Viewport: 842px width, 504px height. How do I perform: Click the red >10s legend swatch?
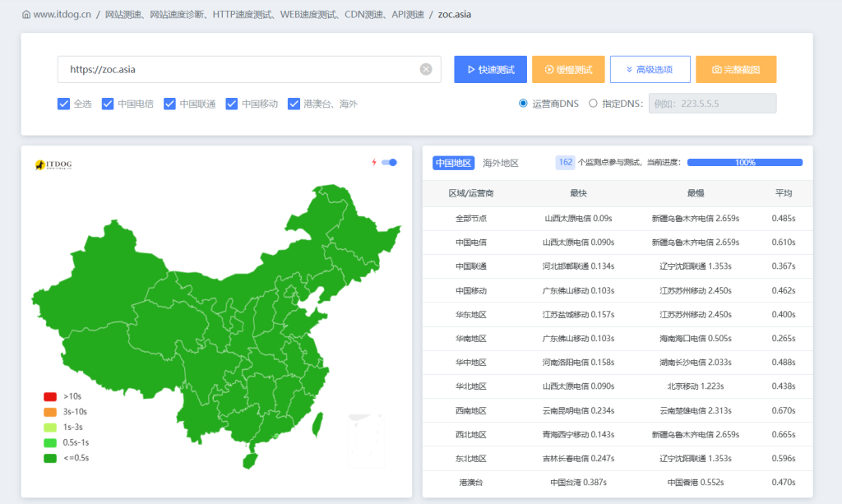(x=50, y=396)
